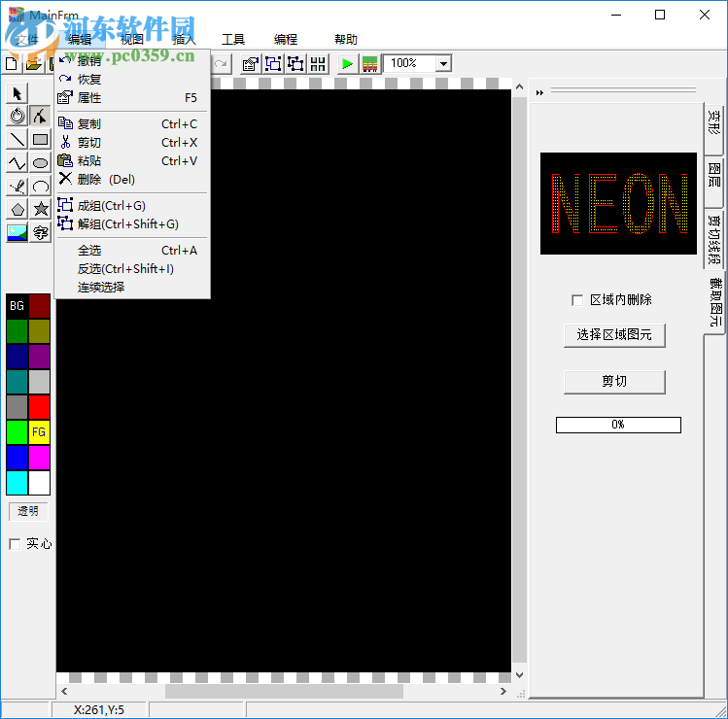
Task: Choose 恢复 from the edit menu
Action: [132, 80]
